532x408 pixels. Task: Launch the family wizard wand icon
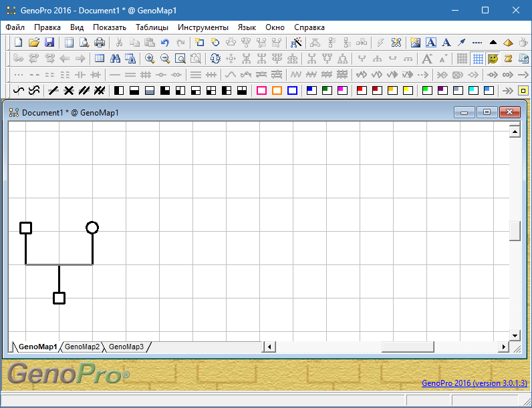coord(296,42)
